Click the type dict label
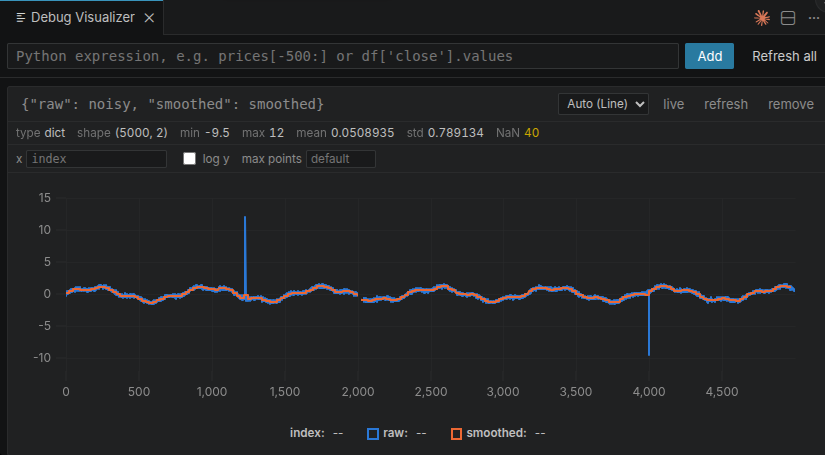This screenshot has height=455, width=825. click(41, 133)
